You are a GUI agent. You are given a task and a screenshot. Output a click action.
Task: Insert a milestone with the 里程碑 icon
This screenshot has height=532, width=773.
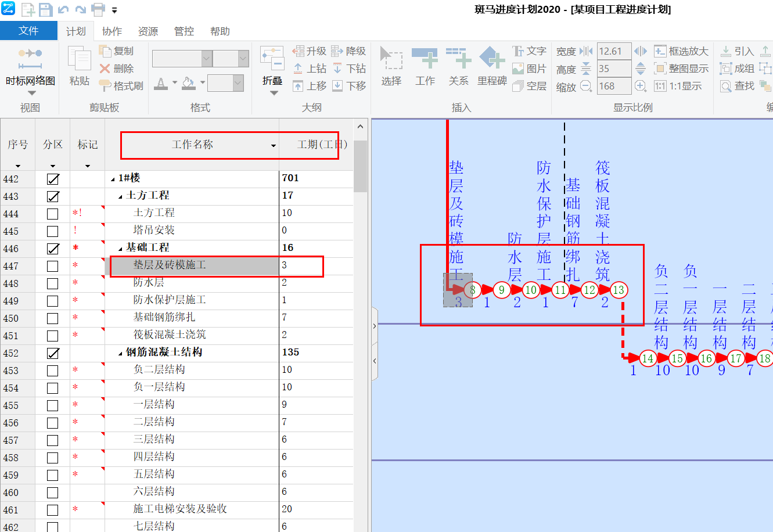pos(492,66)
